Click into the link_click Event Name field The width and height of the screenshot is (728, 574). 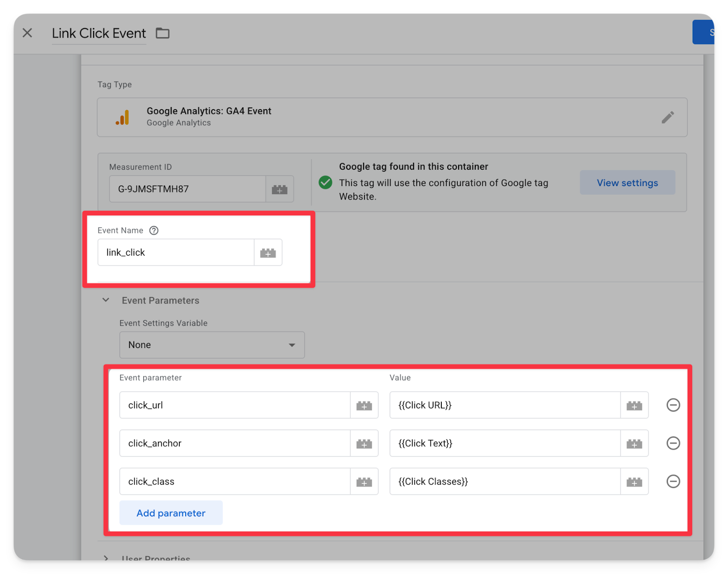[x=176, y=253]
